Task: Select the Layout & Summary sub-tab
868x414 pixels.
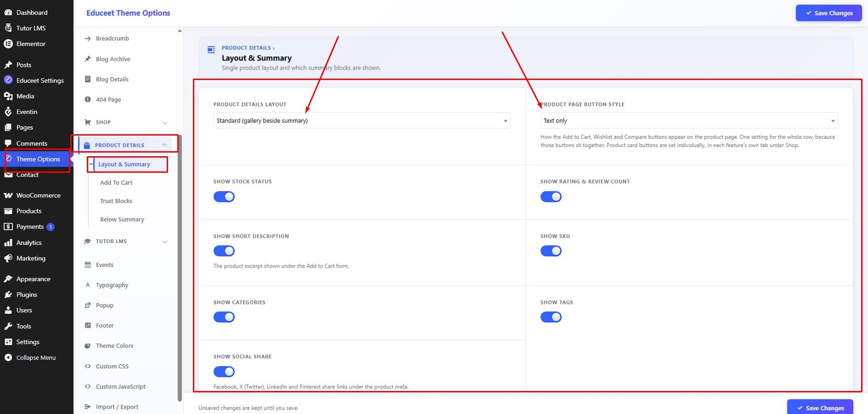Action: [124, 164]
